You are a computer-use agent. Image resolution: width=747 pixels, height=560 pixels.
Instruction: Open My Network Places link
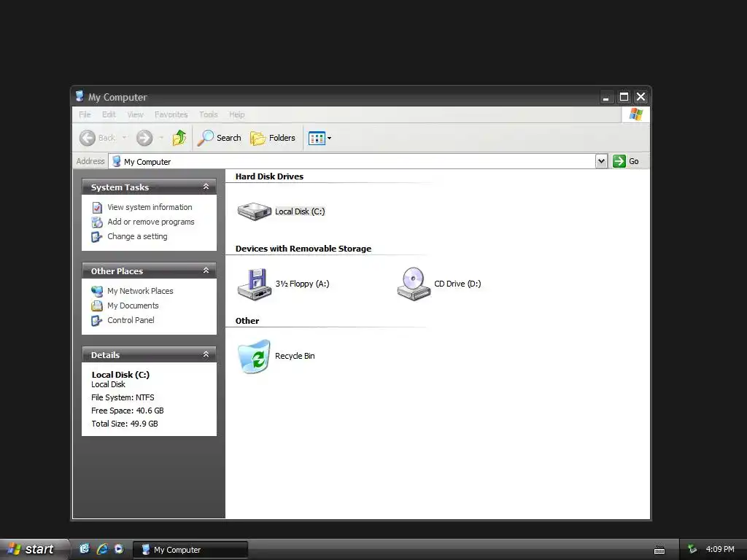pos(140,291)
